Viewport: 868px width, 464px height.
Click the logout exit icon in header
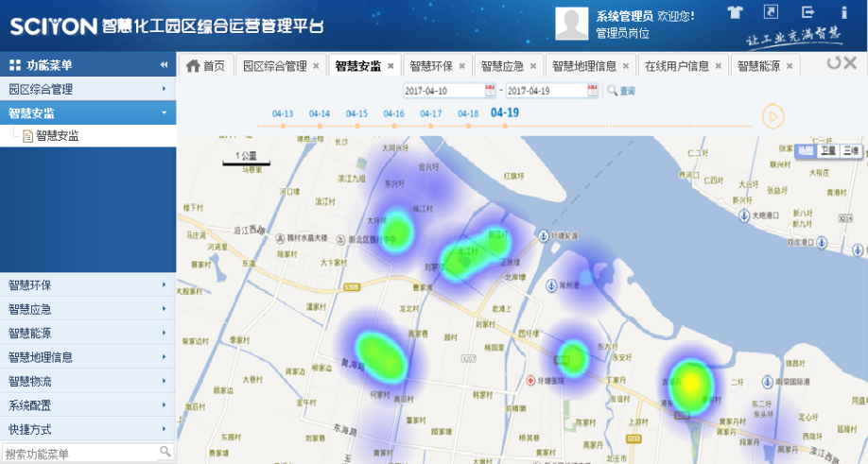(807, 12)
